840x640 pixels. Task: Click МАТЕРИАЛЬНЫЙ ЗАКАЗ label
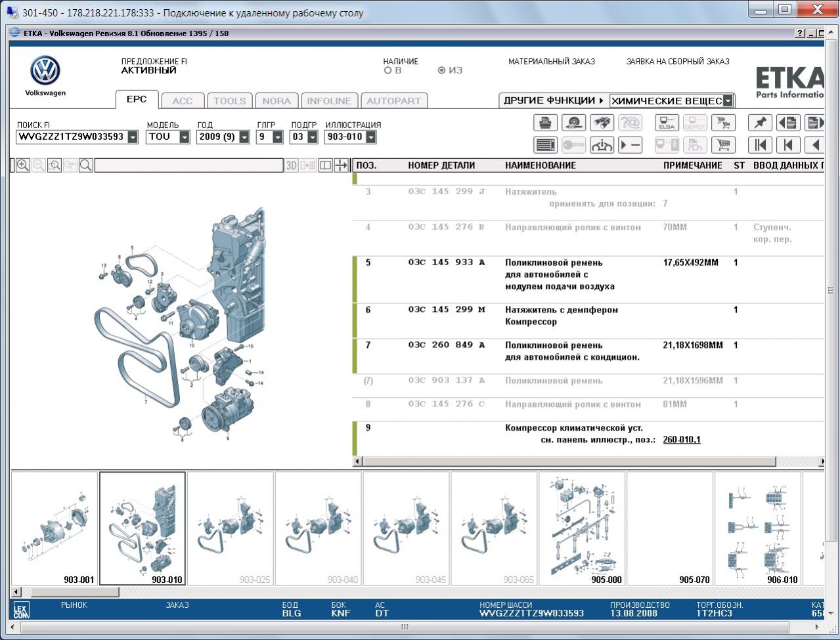[x=552, y=62]
